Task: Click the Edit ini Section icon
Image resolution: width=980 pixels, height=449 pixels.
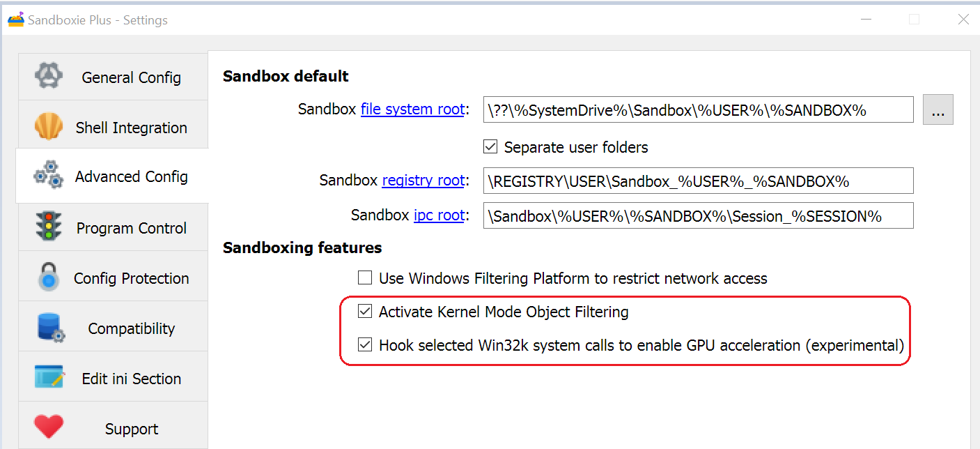Action: [x=49, y=378]
